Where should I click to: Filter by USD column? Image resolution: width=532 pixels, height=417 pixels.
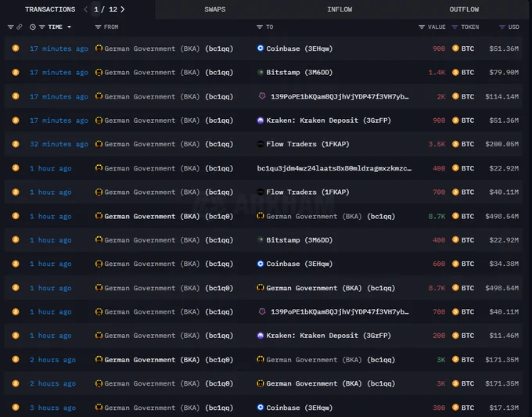502,27
